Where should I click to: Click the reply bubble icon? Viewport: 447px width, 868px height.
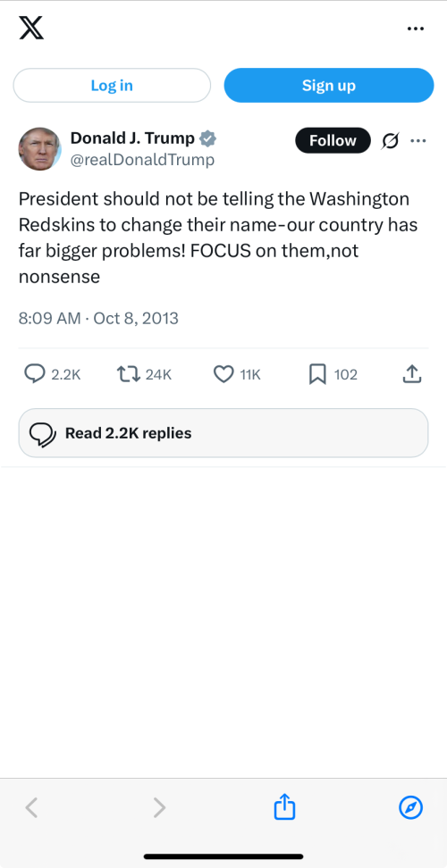[34, 374]
